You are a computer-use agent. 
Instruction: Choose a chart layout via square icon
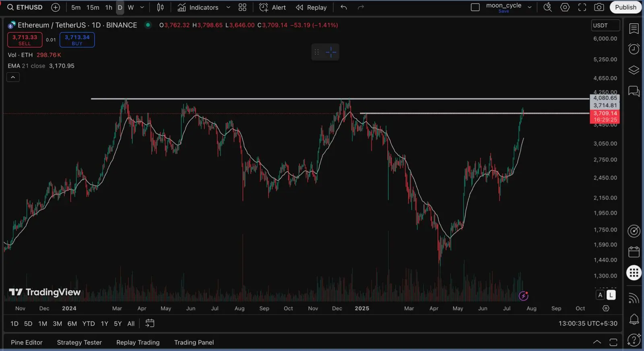[475, 7]
